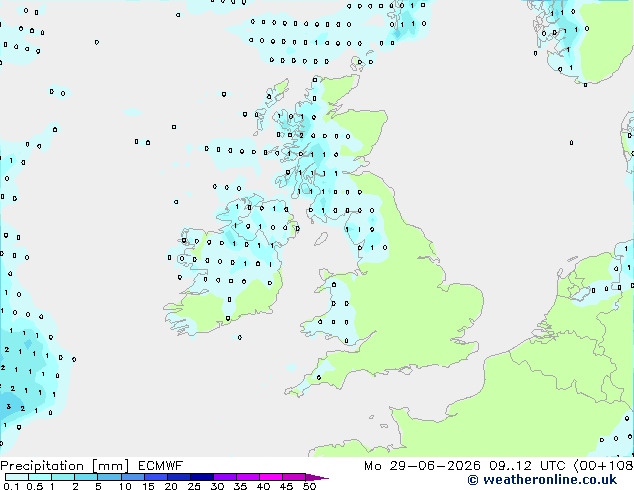
Task: Click the '10' legend label
Action: pos(125,486)
